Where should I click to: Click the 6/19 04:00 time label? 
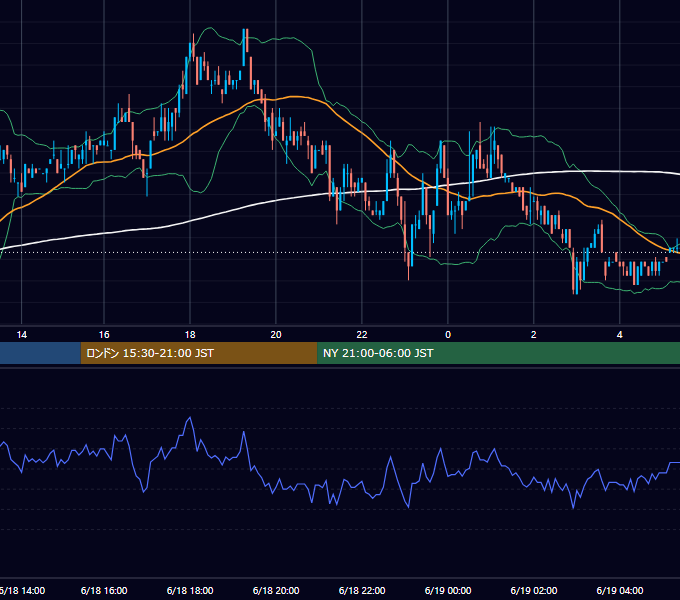(620, 590)
